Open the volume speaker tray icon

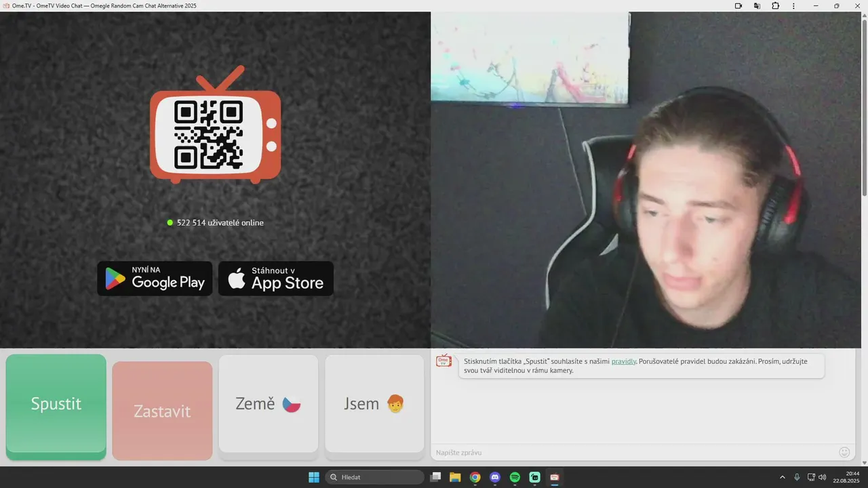[823, 477]
